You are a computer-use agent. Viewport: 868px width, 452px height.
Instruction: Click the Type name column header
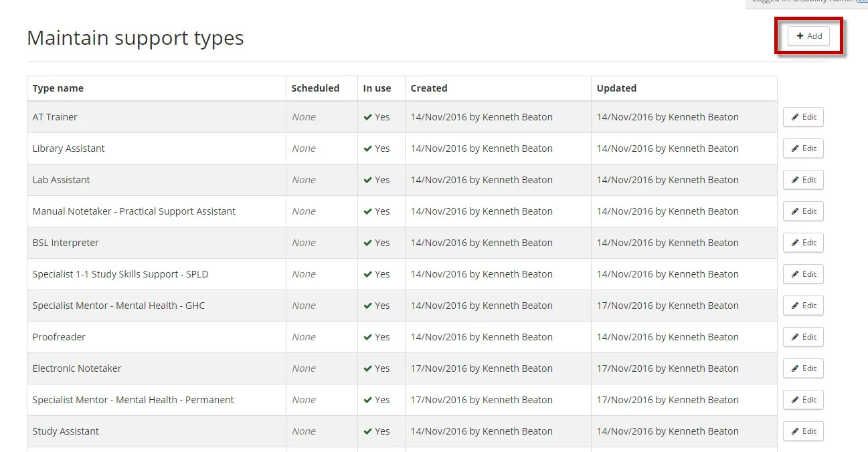pos(58,88)
